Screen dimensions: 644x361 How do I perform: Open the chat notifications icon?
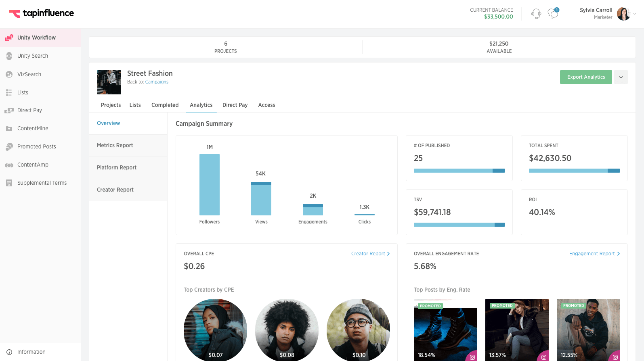coord(553,14)
